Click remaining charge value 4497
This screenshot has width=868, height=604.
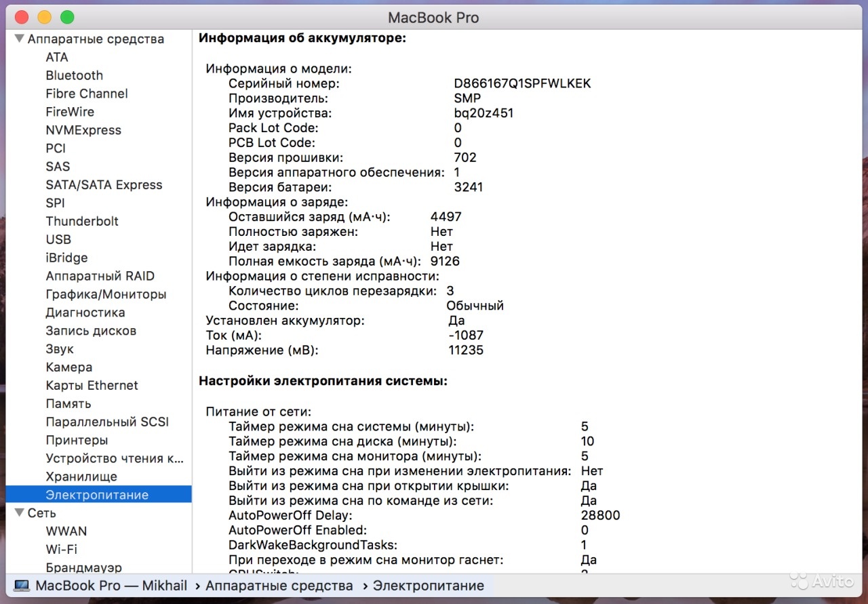pyautogui.click(x=446, y=218)
